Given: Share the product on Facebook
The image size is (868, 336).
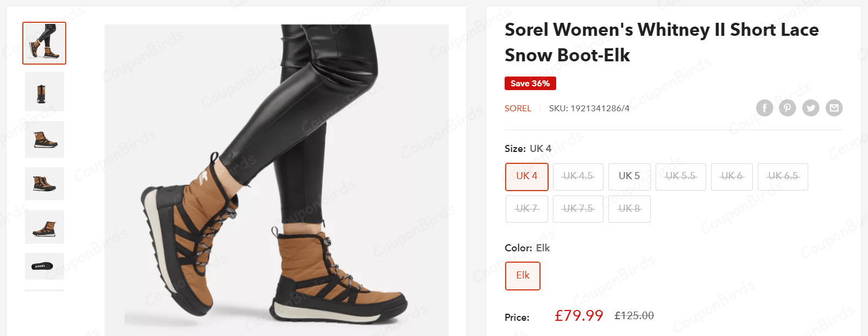Looking at the screenshot, I should [765, 108].
